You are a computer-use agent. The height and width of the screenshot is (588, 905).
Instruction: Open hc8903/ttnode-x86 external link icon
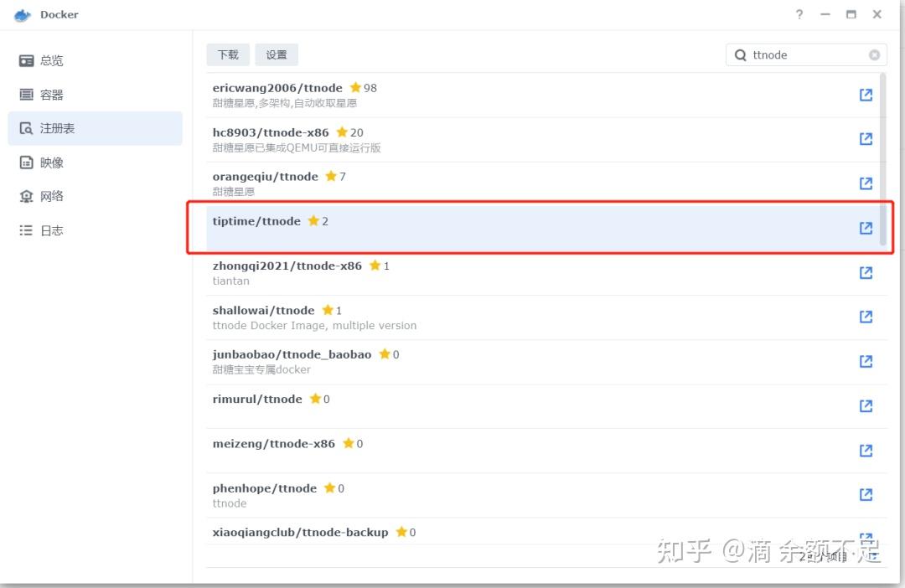(866, 139)
